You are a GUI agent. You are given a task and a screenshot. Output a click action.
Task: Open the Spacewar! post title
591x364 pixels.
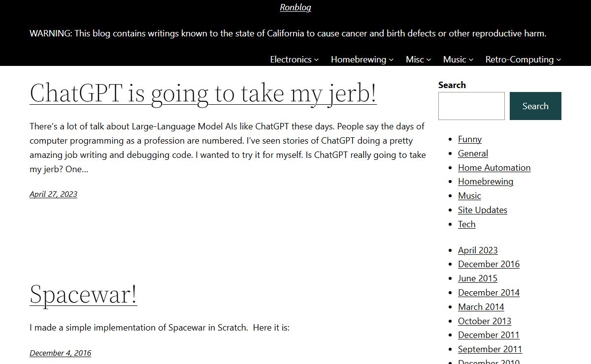(x=83, y=294)
